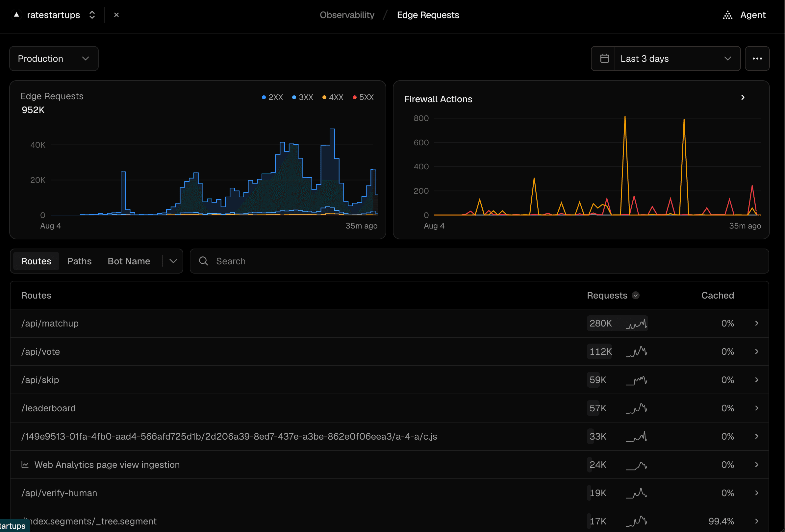Click the Vercel triangle logo
This screenshot has height=532, width=785.
pyautogui.click(x=16, y=15)
